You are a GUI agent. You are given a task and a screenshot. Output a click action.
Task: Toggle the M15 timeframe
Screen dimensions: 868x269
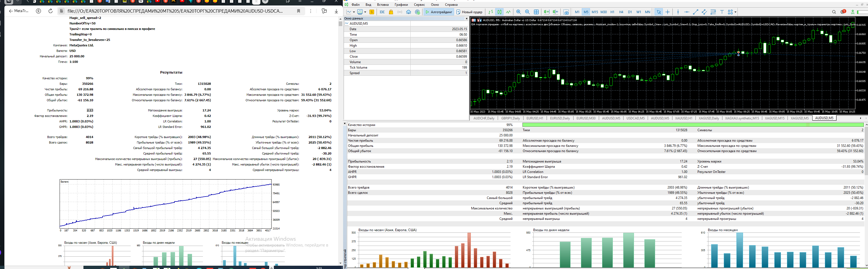[x=595, y=12]
